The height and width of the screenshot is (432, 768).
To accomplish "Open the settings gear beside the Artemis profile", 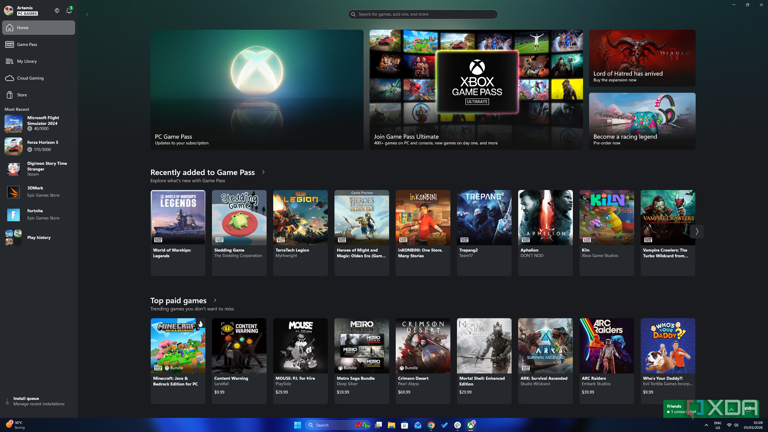I will 57,10.
